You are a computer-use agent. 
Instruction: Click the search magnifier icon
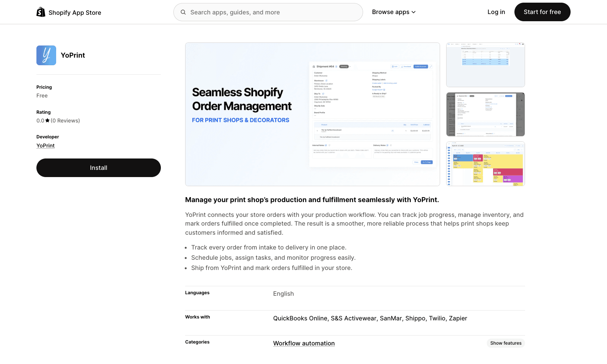pyautogui.click(x=183, y=12)
